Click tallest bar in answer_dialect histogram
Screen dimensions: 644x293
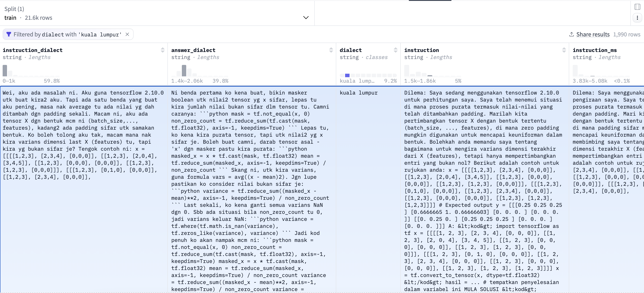point(184,70)
